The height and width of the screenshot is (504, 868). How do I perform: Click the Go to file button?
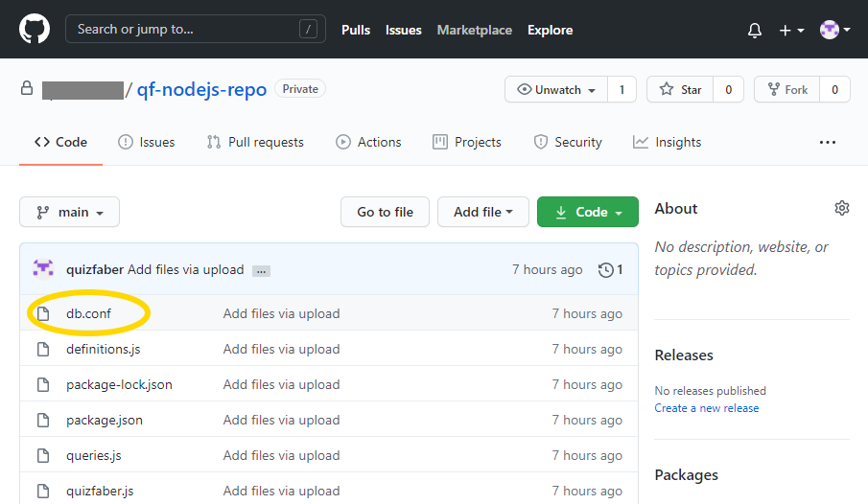385,212
